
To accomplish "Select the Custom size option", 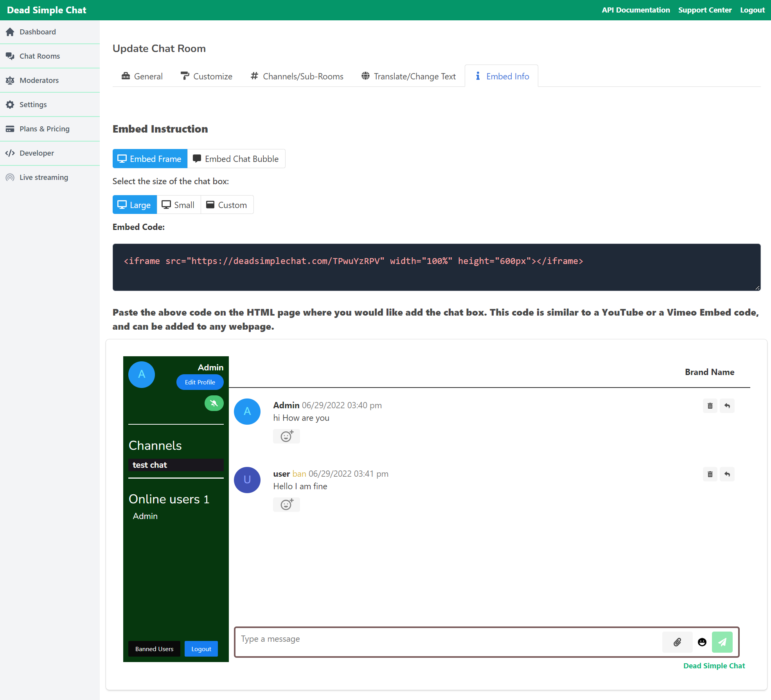I will click(x=227, y=205).
